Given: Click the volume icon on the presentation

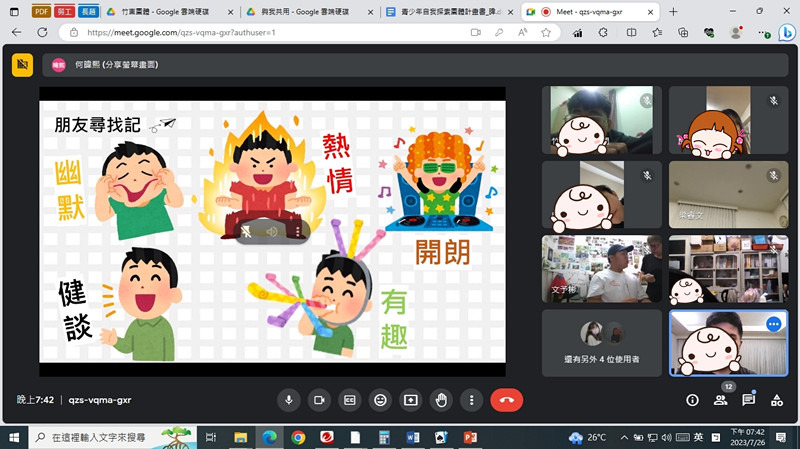Looking at the screenshot, I should coord(271,231).
